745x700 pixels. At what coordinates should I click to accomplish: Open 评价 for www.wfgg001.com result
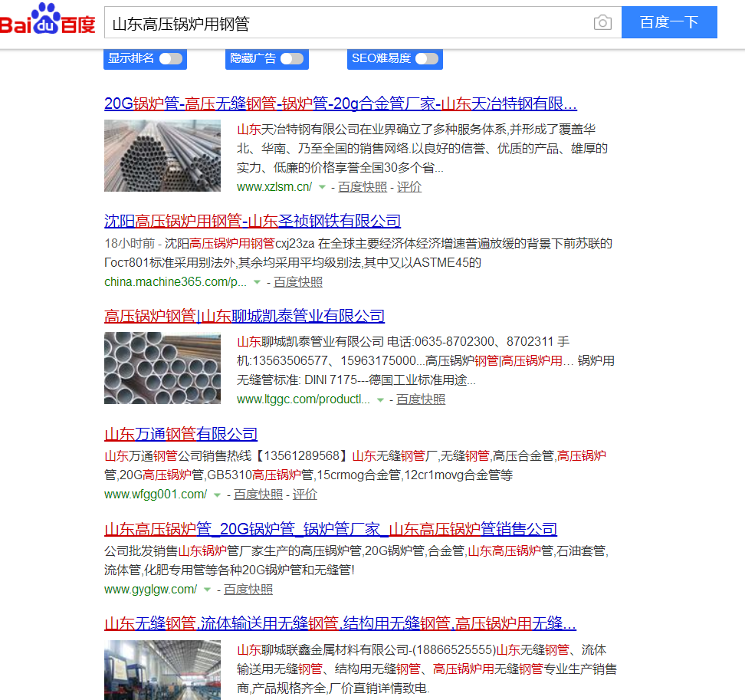pos(304,495)
